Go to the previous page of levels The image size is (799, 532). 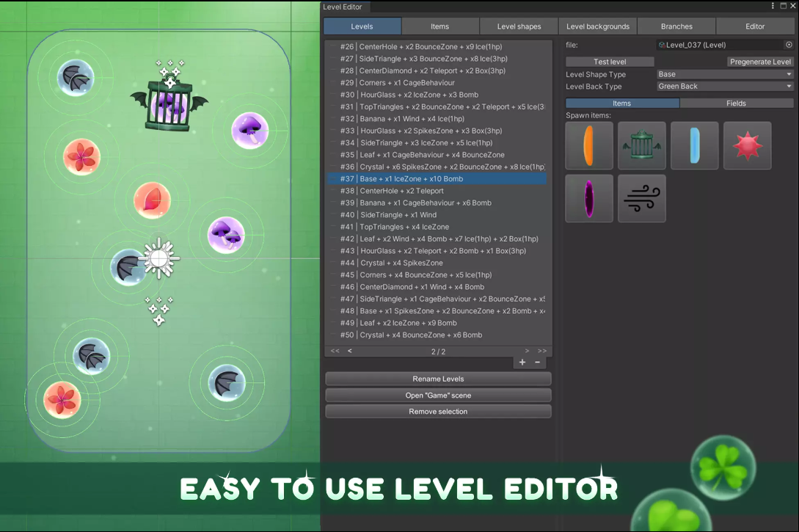(x=349, y=351)
